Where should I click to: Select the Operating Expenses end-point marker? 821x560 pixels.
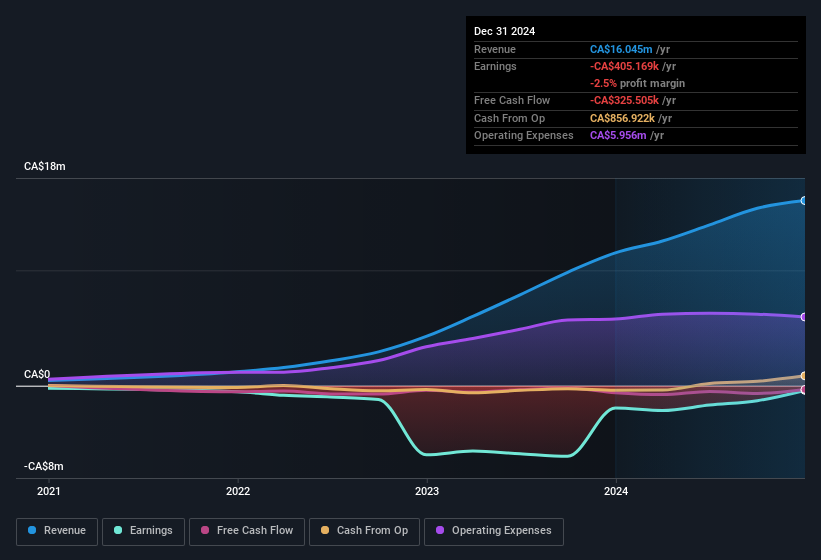point(804,317)
